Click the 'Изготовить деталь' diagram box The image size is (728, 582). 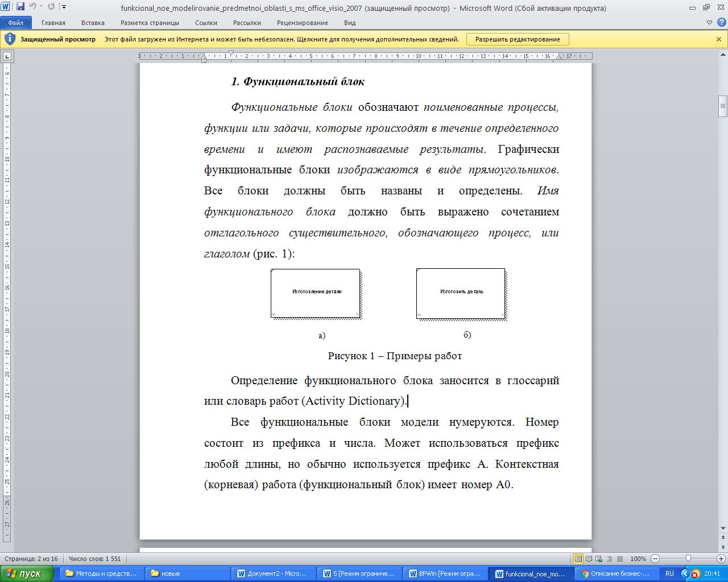point(461,294)
